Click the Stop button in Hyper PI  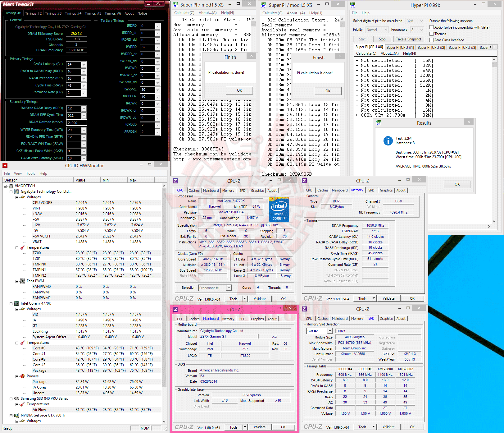pyautogui.click(x=382, y=39)
